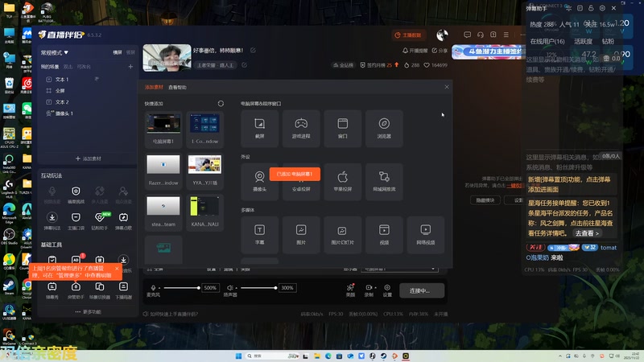This screenshot has width=644, height=362.
Task: Switch to the 查看帮助 dialog tab
Action: pos(177,87)
